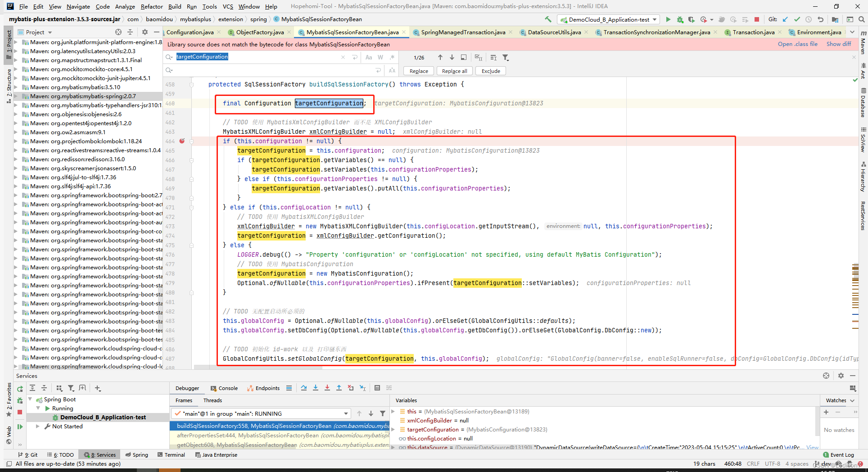Switch to SpringManagedTransaction.java editor tab

coord(463,32)
